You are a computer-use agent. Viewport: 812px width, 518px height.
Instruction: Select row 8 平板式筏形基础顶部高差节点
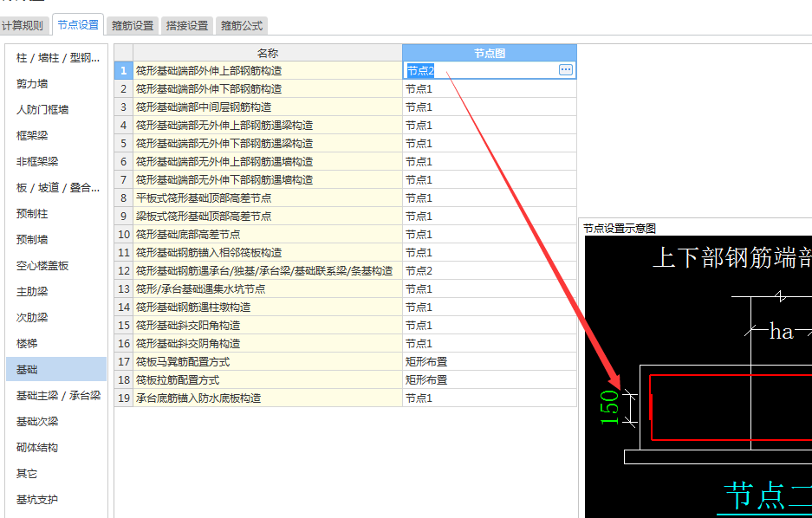(268, 197)
